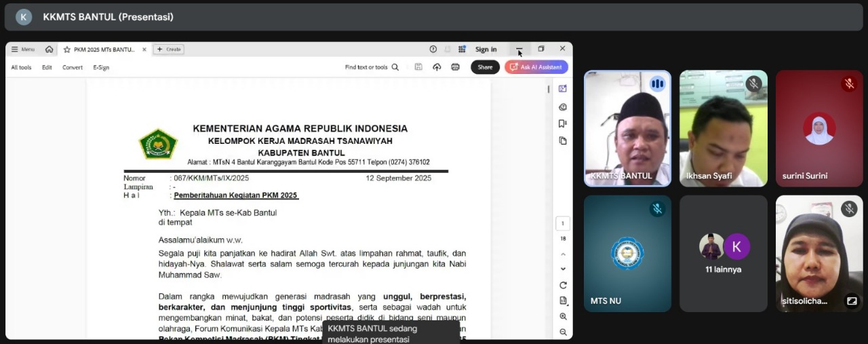This screenshot has width=868, height=344.
Task: Click the 'Yth.: Kepala MTs se-Kab Bantul' line
Action: 218,212
